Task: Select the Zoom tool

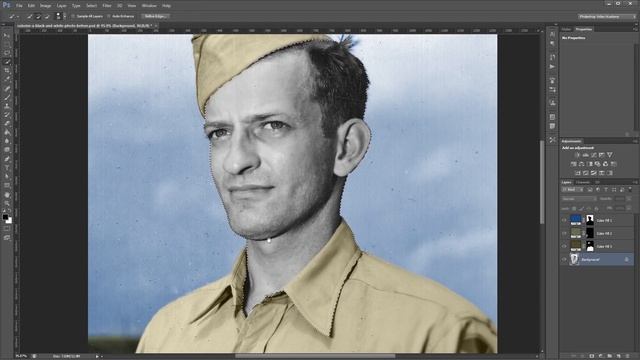Action: [7, 203]
